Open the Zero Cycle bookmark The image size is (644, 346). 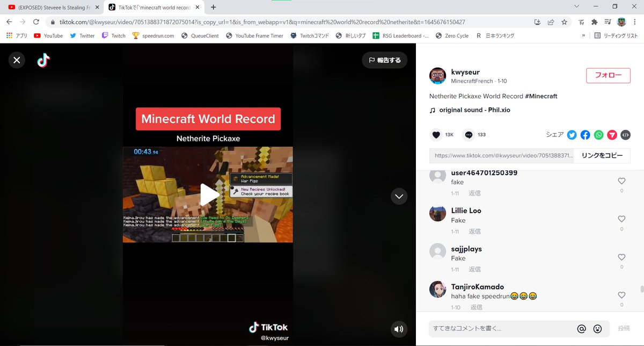452,35
